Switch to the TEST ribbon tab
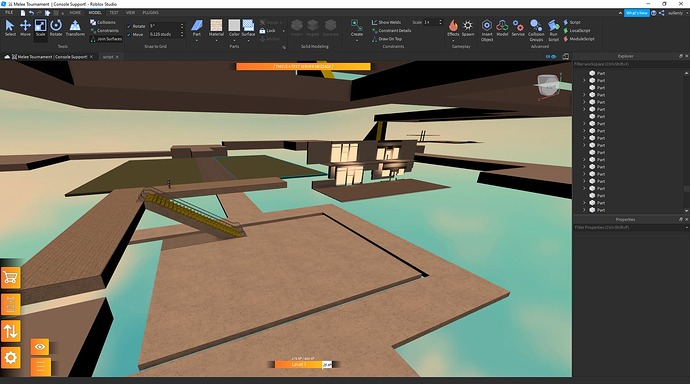Screen dimensions: 690x384 click(114, 13)
